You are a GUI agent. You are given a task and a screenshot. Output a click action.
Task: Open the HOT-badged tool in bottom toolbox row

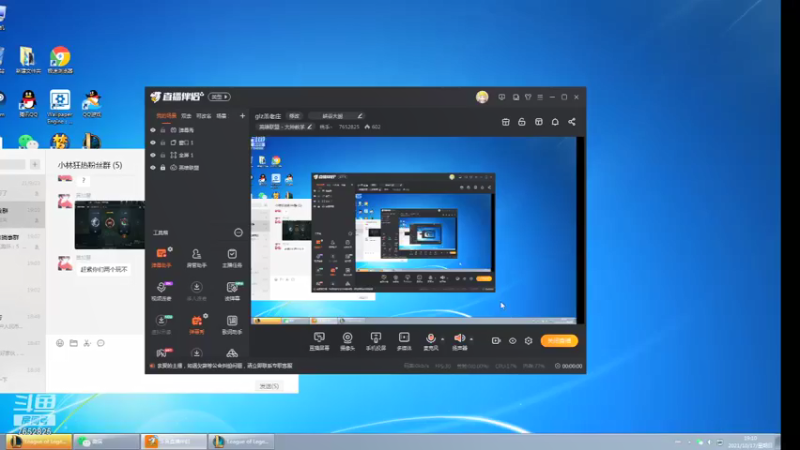(163, 353)
